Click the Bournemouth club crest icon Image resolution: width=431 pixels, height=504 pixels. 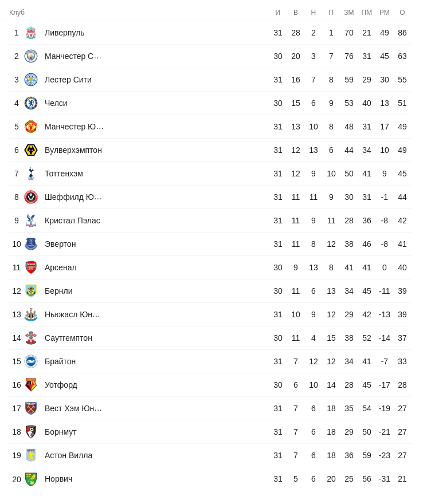point(31,432)
